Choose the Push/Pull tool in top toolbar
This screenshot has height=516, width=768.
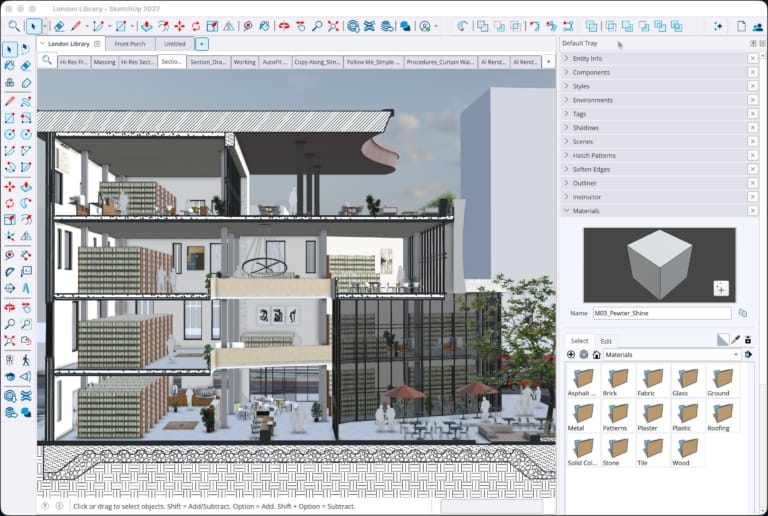coord(146,26)
